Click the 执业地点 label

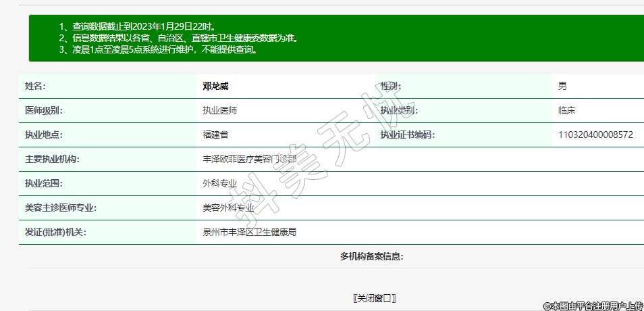coord(44,135)
